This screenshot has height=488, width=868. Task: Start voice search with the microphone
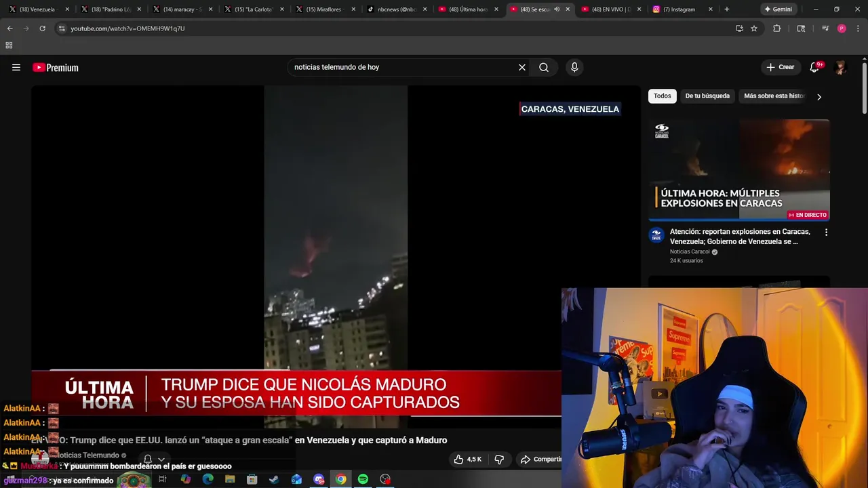574,67
